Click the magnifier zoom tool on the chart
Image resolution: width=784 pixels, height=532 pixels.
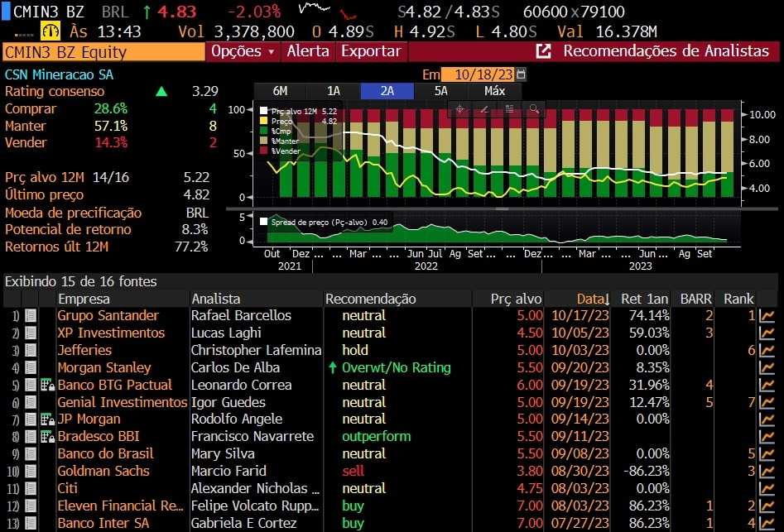(x=534, y=108)
